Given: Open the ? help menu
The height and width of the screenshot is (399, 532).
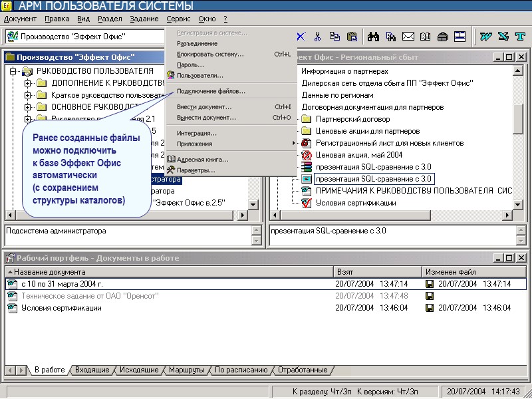Looking at the screenshot, I should 225,19.
